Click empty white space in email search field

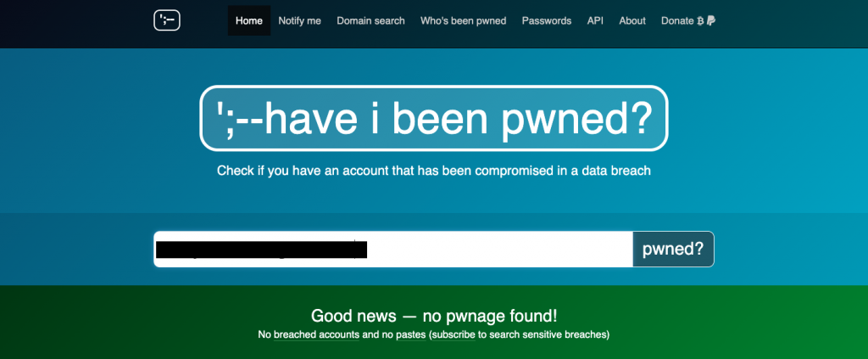(498, 250)
